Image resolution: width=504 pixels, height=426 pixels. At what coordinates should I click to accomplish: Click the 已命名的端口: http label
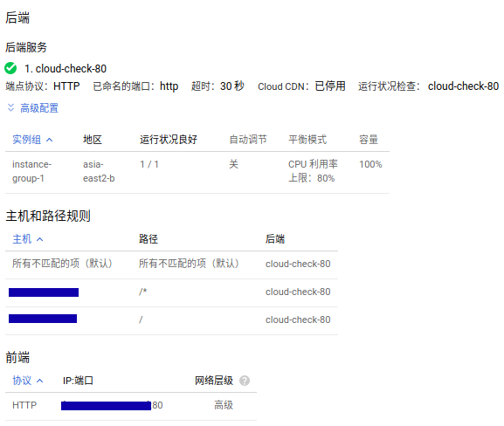click(135, 86)
